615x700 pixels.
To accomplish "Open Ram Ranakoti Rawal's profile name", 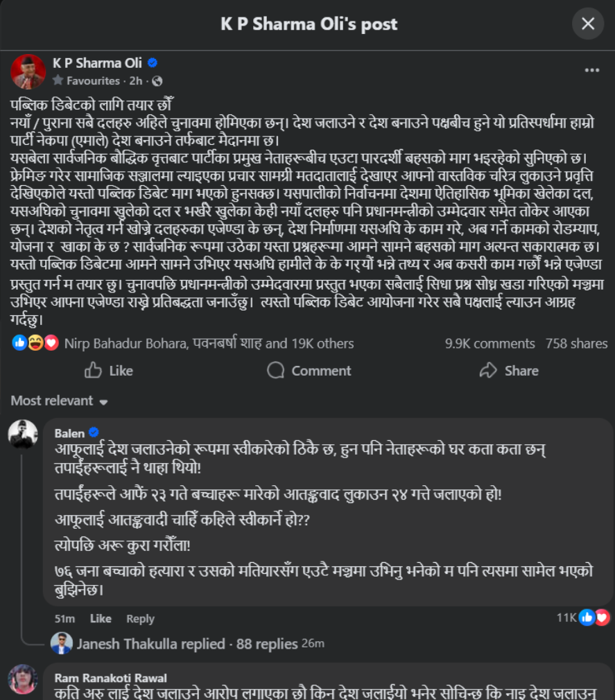I will pyautogui.click(x=110, y=678).
